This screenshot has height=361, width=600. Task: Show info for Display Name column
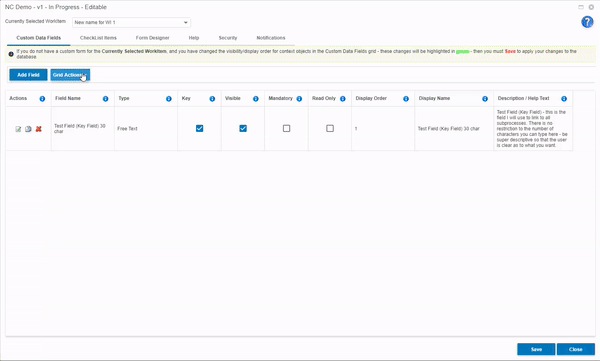[x=485, y=99]
